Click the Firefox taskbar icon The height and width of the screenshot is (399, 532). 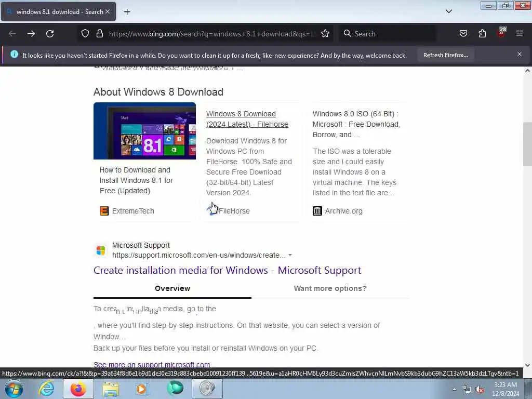click(x=78, y=389)
